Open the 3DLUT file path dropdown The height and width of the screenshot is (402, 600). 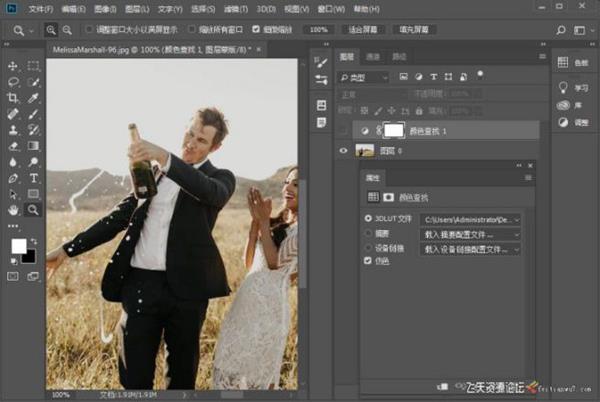[x=472, y=218]
